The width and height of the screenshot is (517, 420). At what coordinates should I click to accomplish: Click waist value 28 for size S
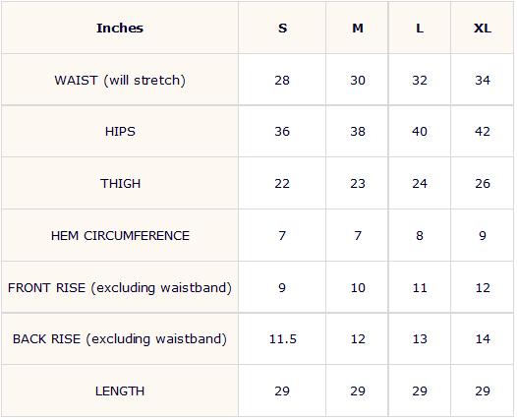tap(282, 81)
